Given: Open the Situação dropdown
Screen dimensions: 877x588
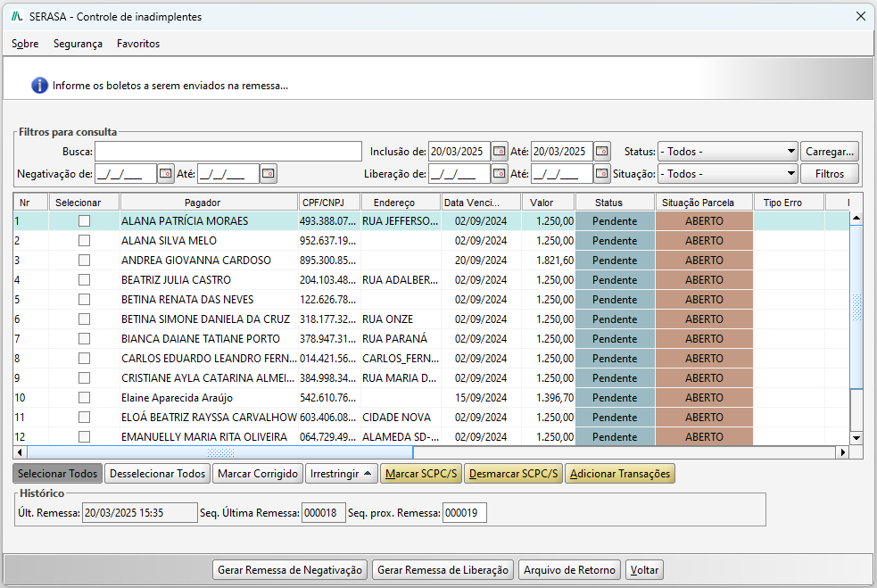Looking at the screenshot, I should tap(728, 174).
